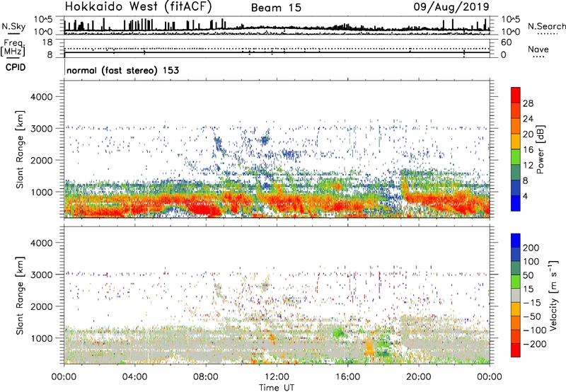
Task: Click the '18' frequency axis tick
Action: [x=47, y=42]
